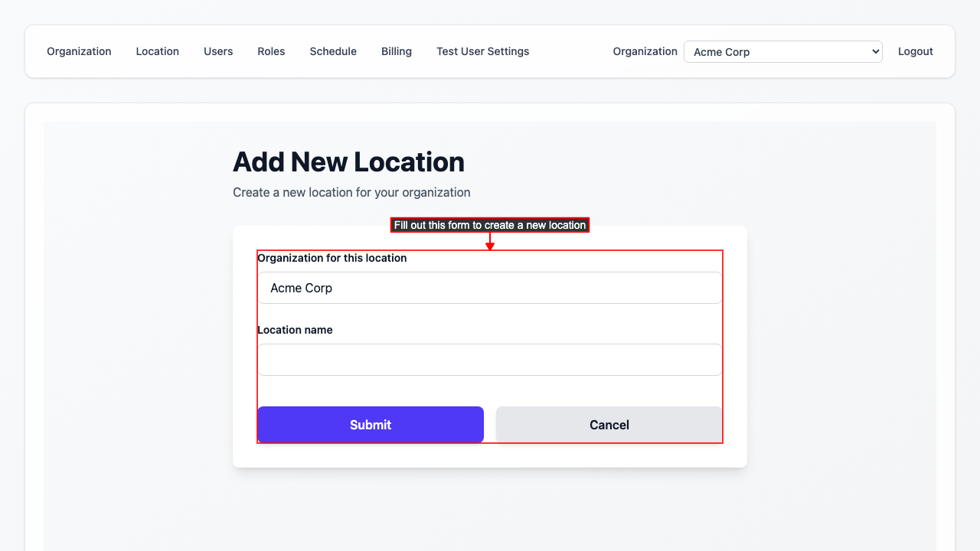Open the Organization nav menu item
Image resolution: width=980 pixels, height=551 pixels.
[79, 51]
